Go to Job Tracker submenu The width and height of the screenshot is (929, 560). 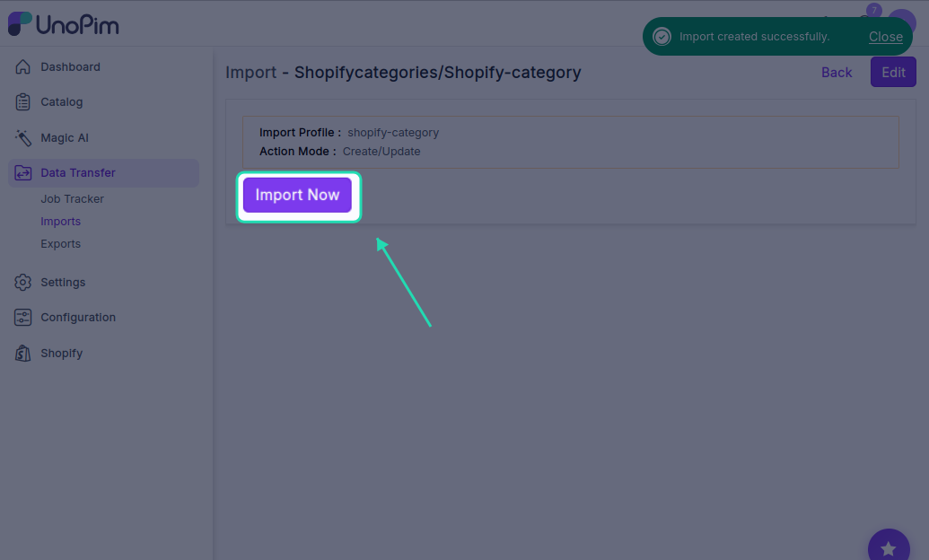(x=73, y=199)
